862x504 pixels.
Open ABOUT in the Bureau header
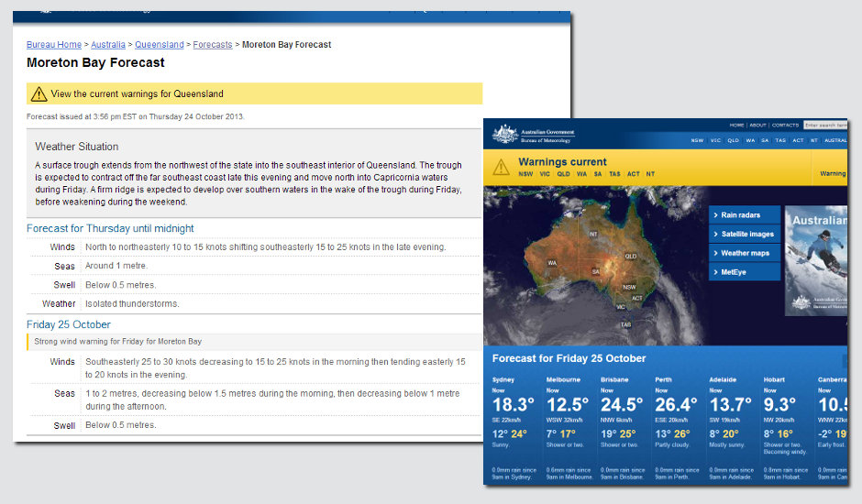click(x=758, y=126)
